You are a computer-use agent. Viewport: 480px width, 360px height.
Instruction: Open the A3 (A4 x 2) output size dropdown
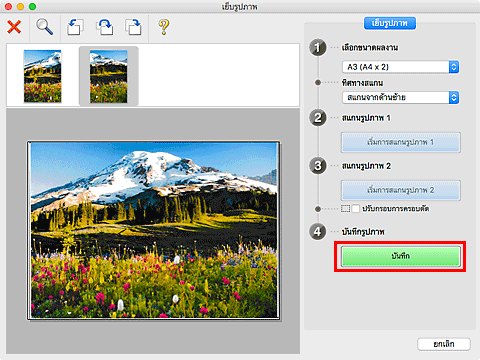(400, 67)
